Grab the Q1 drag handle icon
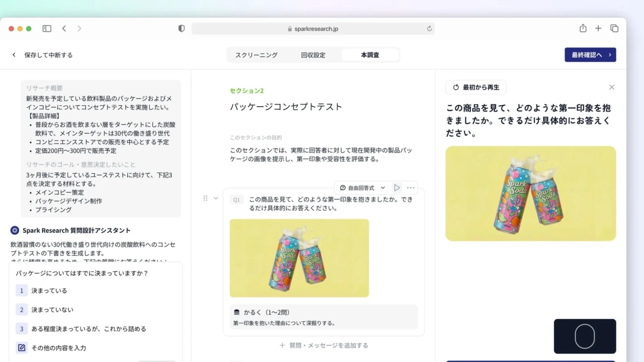The image size is (644, 362). coord(205,198)
